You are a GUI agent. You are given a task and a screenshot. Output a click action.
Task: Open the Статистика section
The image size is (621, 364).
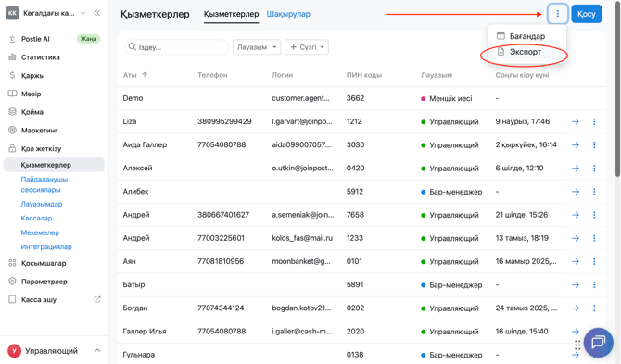(40, 57)
